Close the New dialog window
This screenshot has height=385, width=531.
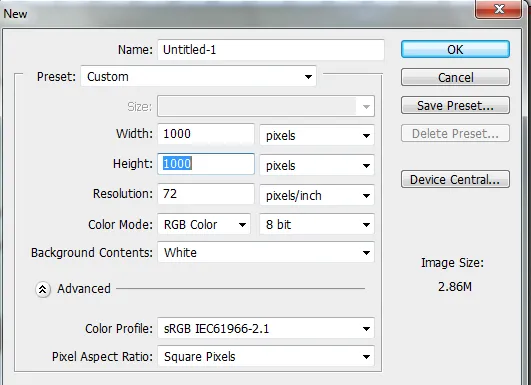coord(498,9)
